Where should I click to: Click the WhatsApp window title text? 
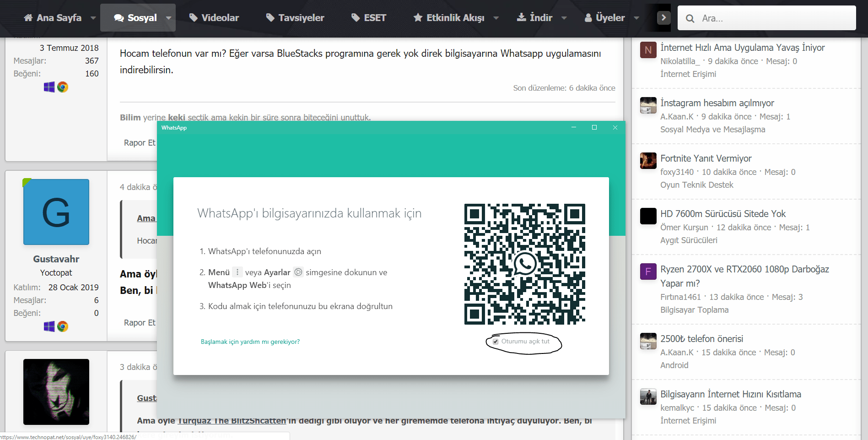point(174,128)
